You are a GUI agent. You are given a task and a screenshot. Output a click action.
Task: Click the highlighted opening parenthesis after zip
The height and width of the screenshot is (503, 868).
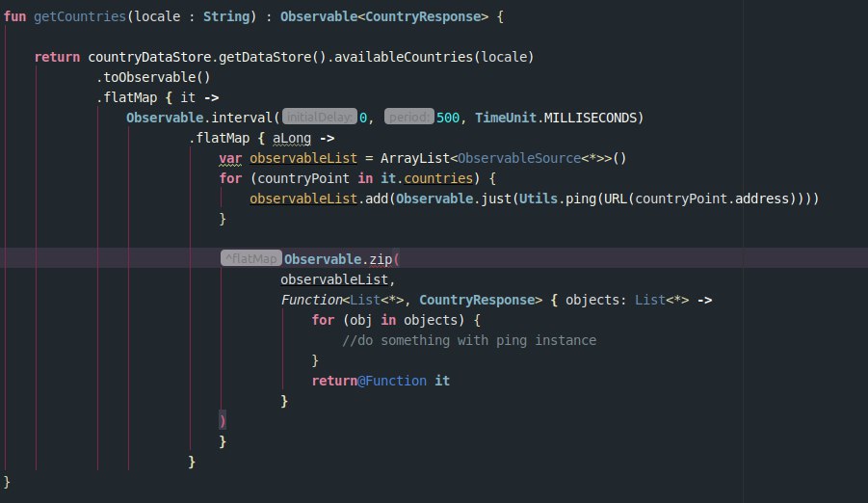pyautogui.click(x=396, y=259)
